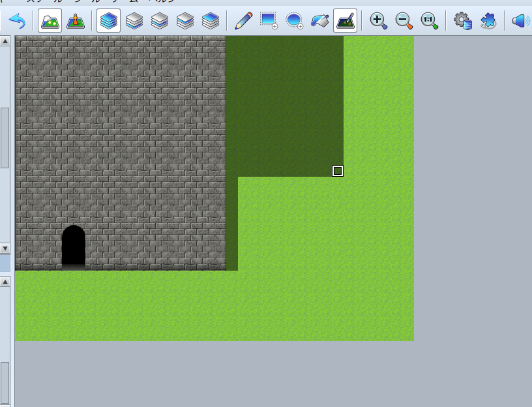Click the arched doorway in the stone wall
Viewport: 532px width, 407px height.
[74, 247]
